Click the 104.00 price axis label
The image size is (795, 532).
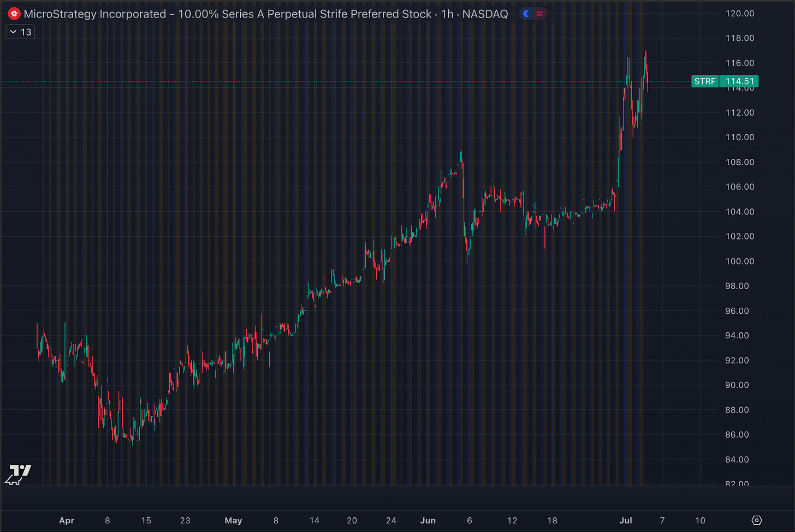[740, 212]
